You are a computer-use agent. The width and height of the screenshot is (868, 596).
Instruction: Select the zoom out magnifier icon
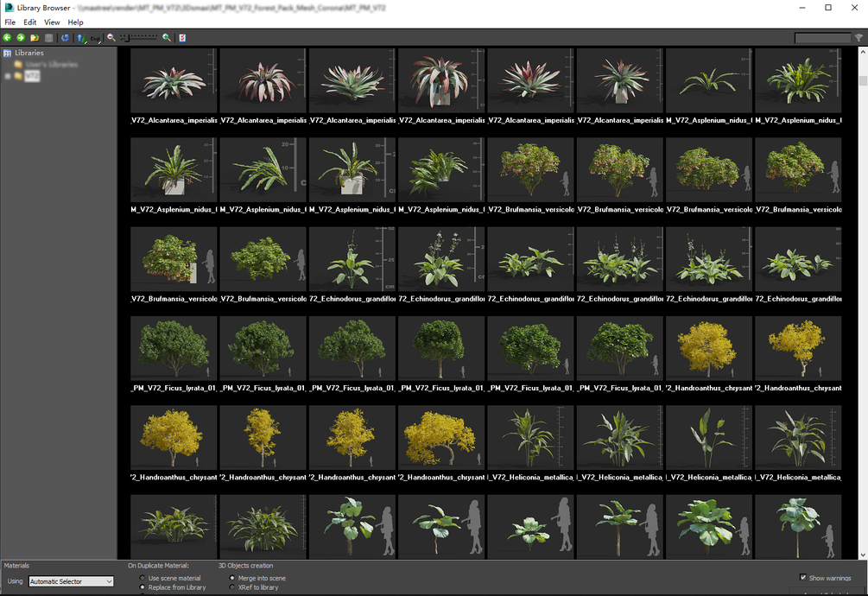point(111,37)
